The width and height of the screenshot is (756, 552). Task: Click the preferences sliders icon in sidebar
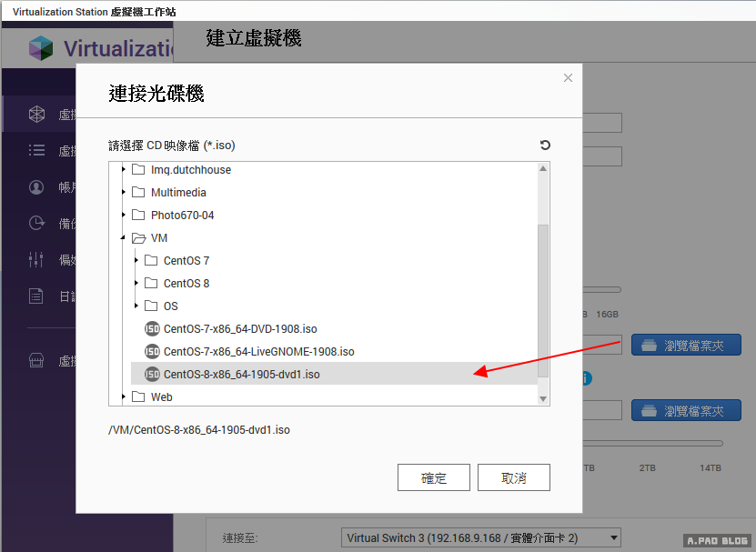(x=36, y=259)
